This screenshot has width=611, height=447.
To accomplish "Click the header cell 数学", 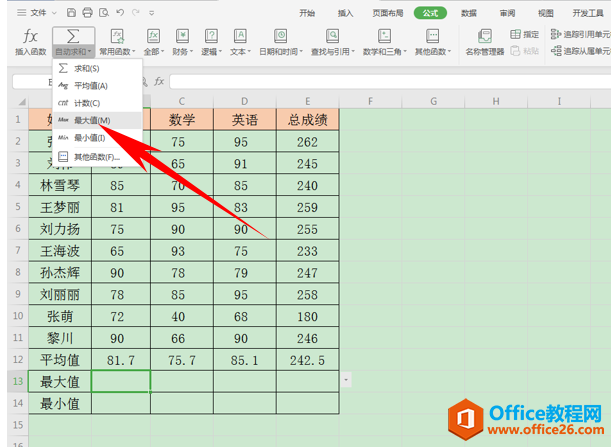I will pos(182,120).
